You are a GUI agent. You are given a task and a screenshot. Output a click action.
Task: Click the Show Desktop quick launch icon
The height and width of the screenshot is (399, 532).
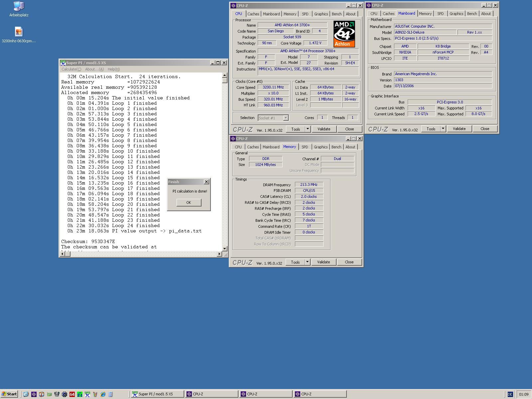click(x=26, y=394)
